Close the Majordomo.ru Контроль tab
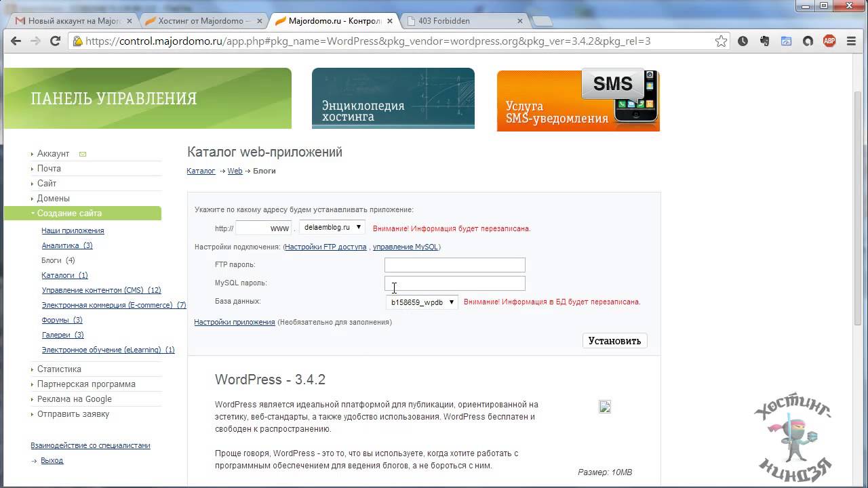Viewport: 868px width, 488px height. (x=389, y=21)
